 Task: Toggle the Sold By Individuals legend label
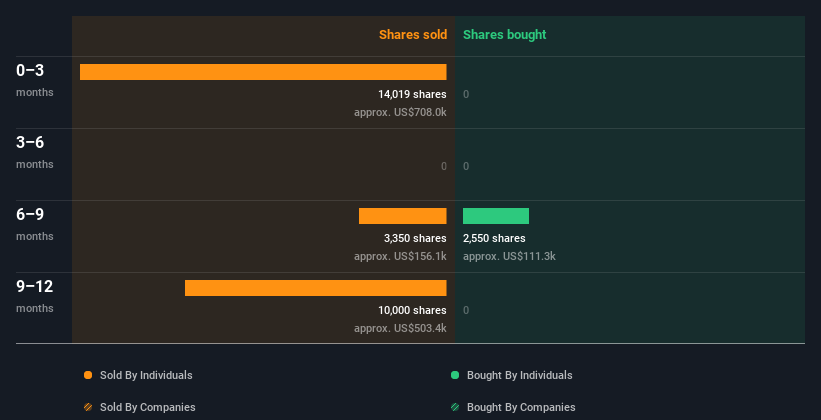click(x=146, y=375)
